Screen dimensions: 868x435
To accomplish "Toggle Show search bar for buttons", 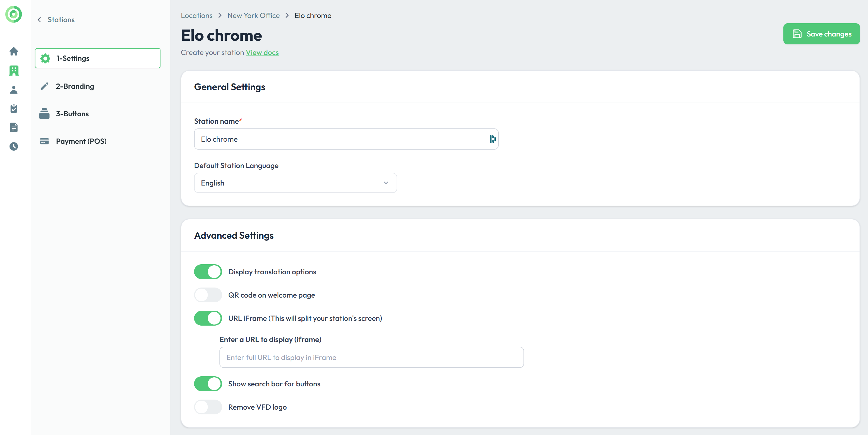I will tap(208, 384).
